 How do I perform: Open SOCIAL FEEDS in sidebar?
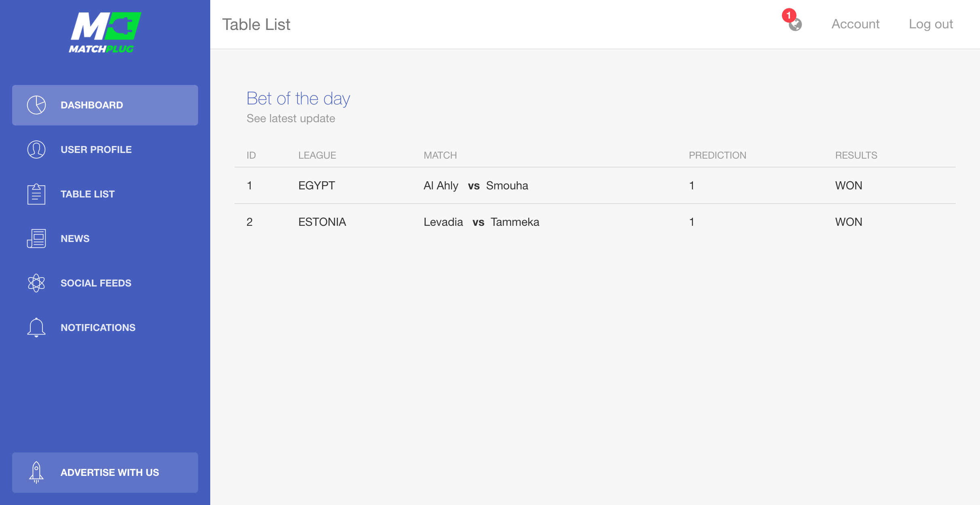coord(105,283)
